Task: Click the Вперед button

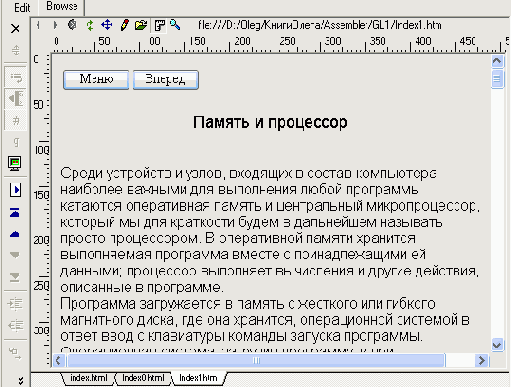Action: click(166, 80)
